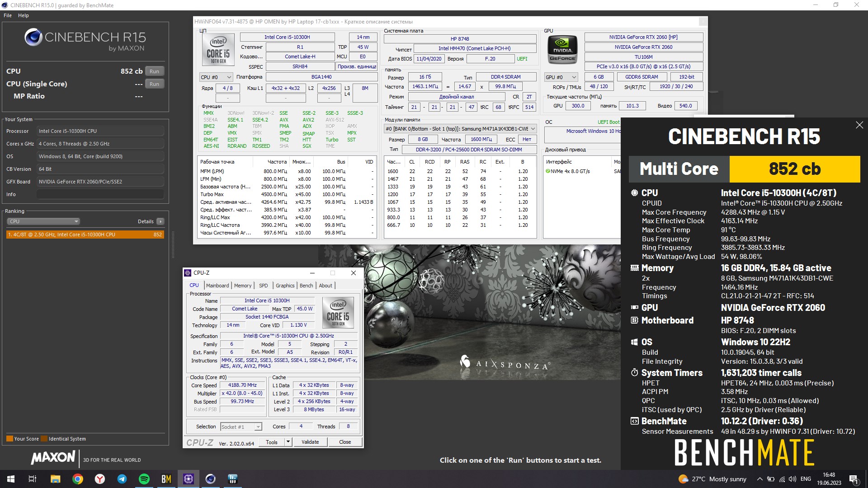Click the MAXON logo at the bottom
The height and width of the screenshot is (488, 868).
point(53,458)
